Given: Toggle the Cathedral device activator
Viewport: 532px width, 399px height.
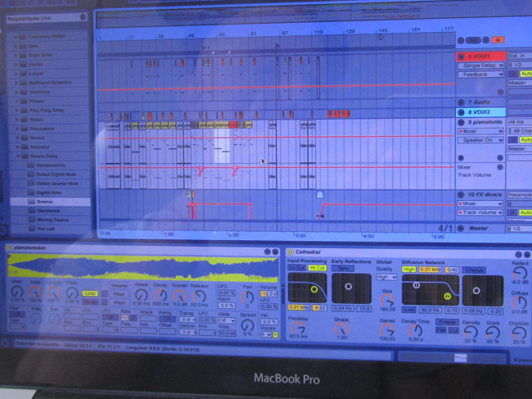Looking at the screenshot, I should 290,252.
